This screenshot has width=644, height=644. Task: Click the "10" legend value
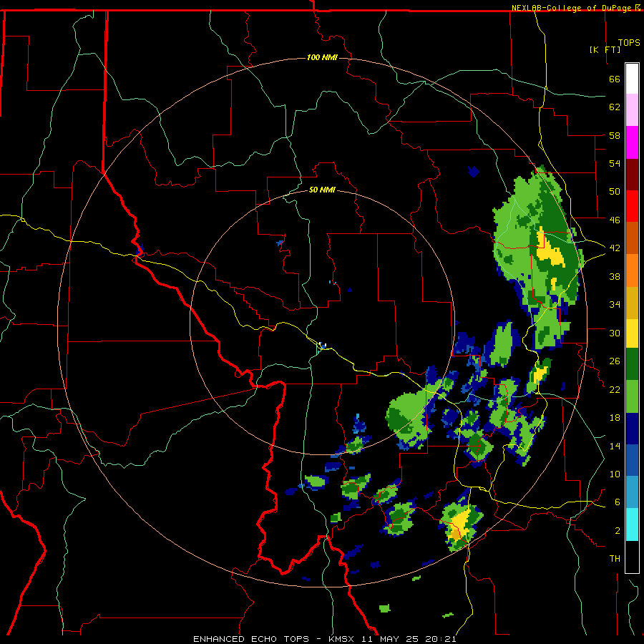615,474
